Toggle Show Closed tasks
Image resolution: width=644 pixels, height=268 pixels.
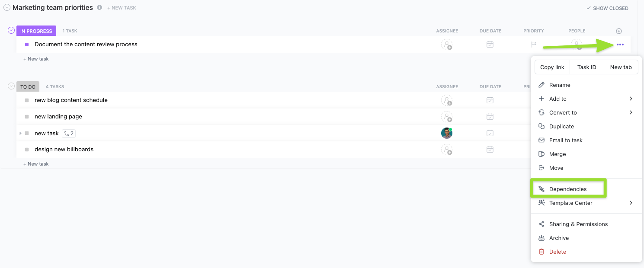pos(607,8)
